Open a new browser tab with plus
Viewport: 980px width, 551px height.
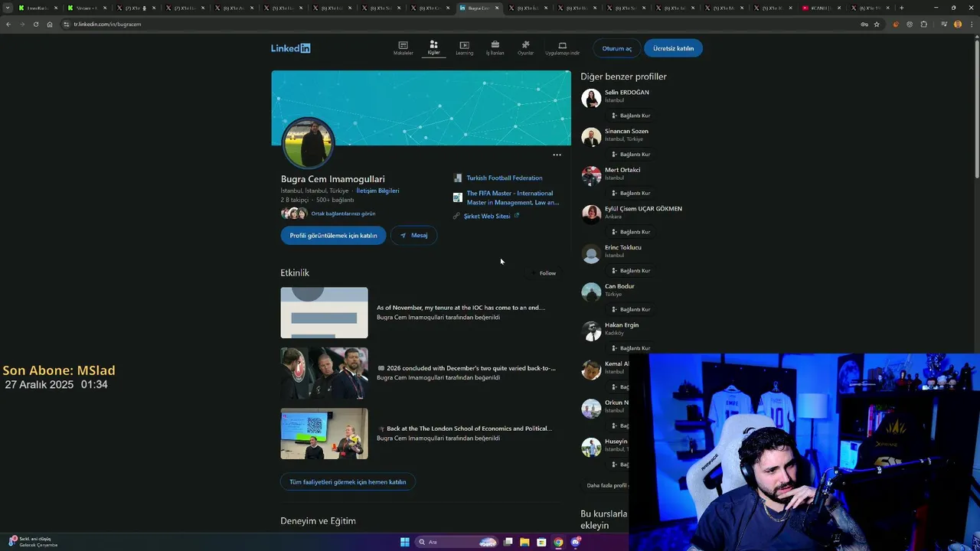pos(901,8)
